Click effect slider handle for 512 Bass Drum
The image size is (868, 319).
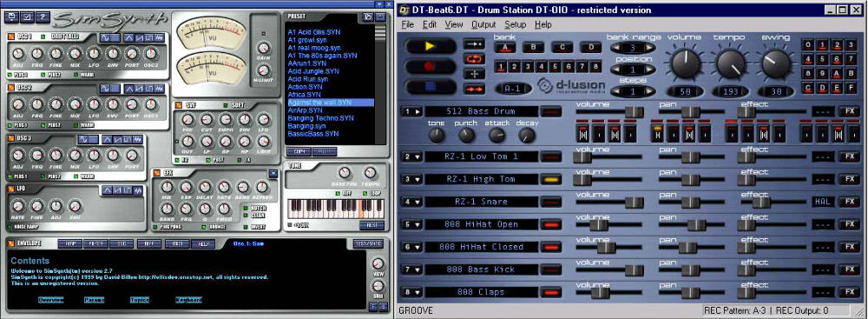(x=746, y=113)
